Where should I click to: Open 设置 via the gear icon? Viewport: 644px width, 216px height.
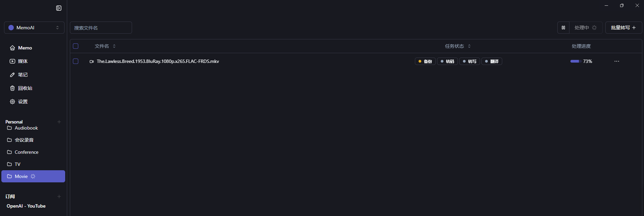pyautogui.click(x=12, y=102)
